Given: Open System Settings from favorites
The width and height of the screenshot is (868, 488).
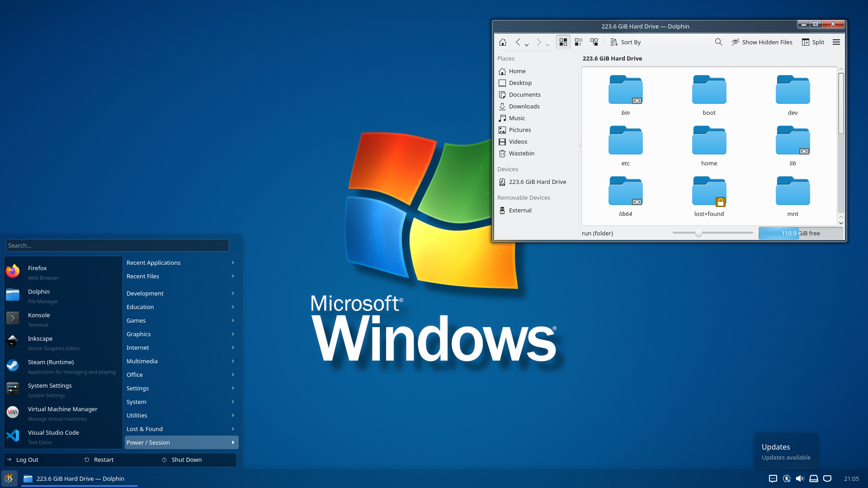Looking at the screenshot, I should point(63,390).
